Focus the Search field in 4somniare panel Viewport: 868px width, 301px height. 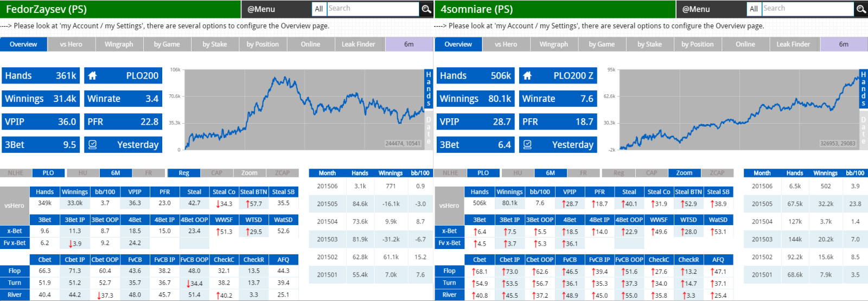pyautogui.click(x=808, y=9)
